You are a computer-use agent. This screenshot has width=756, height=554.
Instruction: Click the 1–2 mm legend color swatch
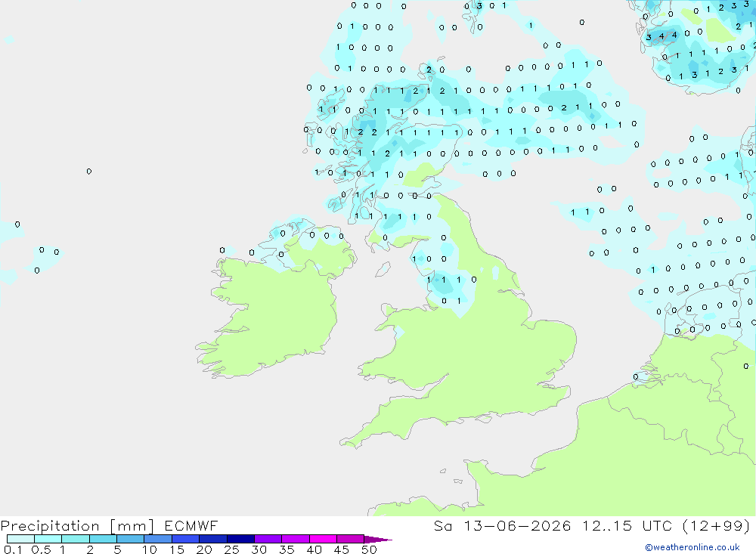point(76,539)
